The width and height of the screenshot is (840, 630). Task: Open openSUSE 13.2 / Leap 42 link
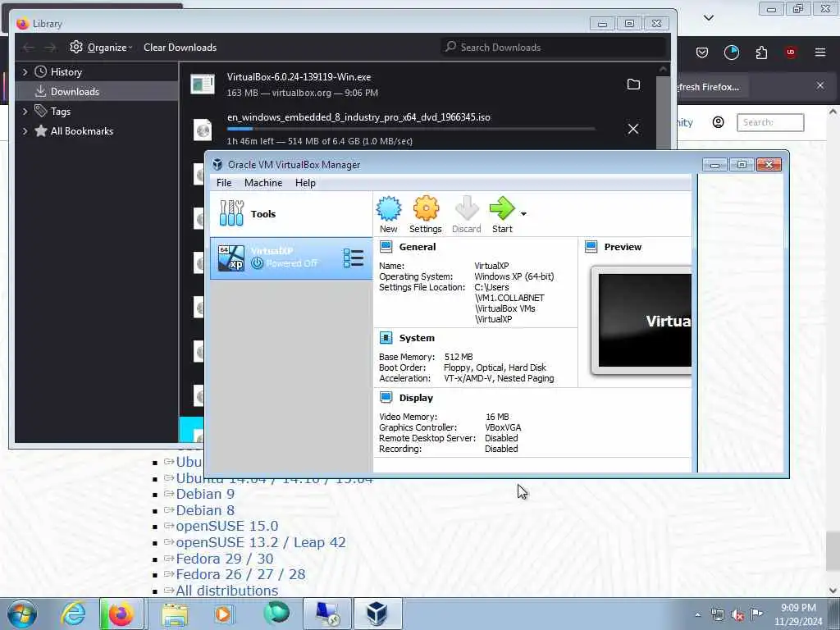(x=261, y=542)
